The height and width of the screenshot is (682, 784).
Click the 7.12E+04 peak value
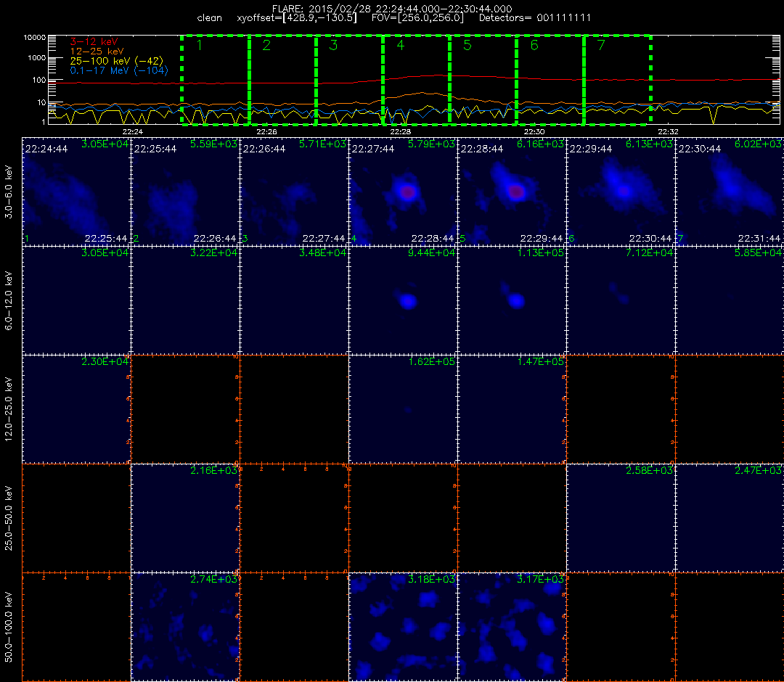pyautogui.click(x=649, y=252)
